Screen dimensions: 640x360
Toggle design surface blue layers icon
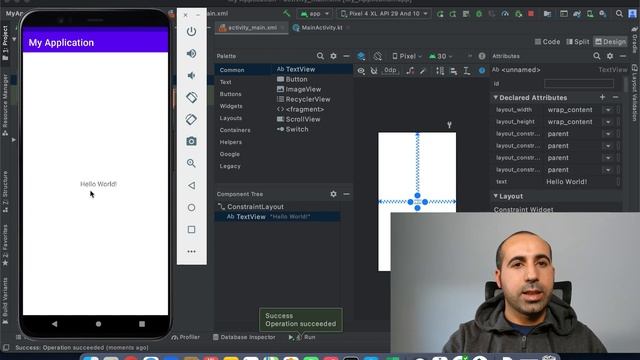[x=361, y=56]
